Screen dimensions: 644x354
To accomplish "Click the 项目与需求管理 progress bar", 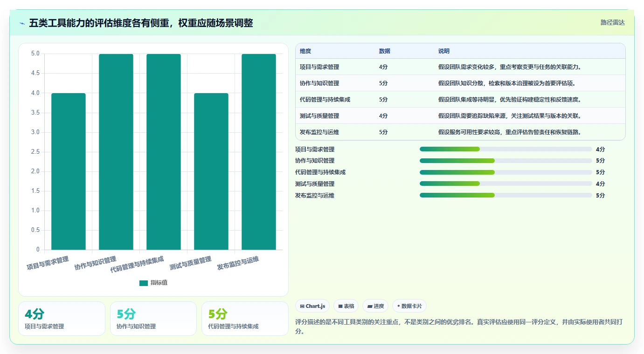I will (506, 149).
